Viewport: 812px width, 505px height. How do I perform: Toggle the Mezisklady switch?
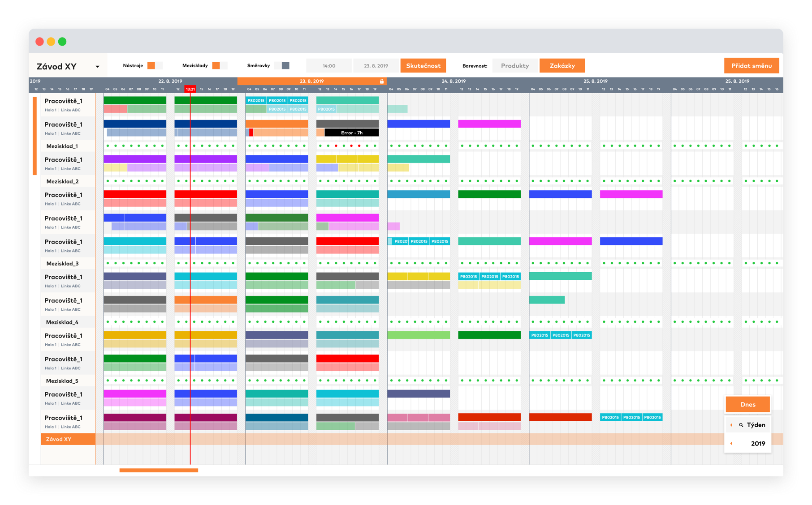[x=220, y=66]
